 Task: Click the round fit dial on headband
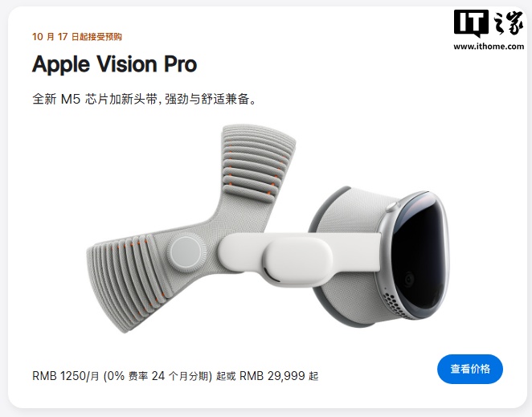(x=186, y=252)
